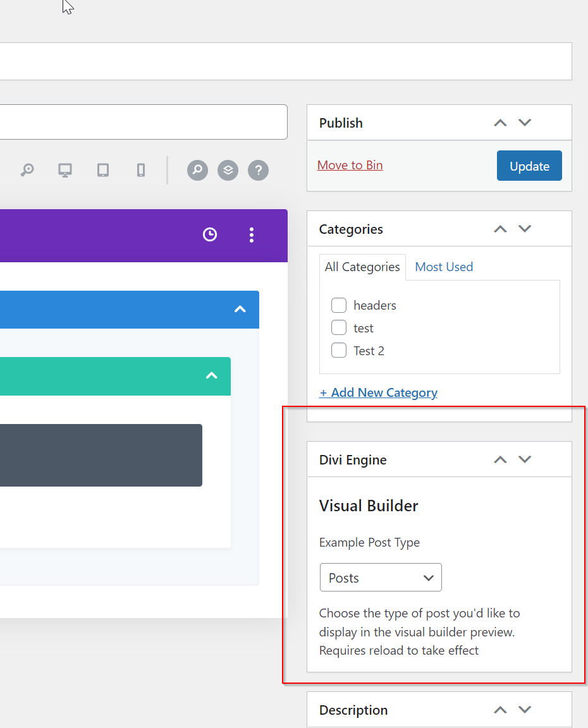Open editing history clock icon on purple bar
Viewport: 588px width, 728px height.
[210, 235]
